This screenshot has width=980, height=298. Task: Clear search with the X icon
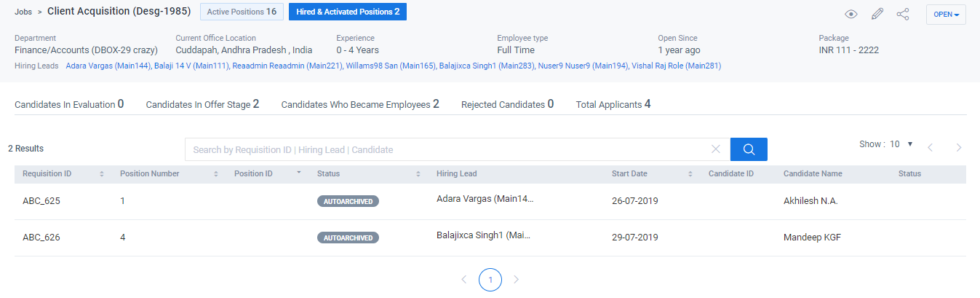click(716, 149)
